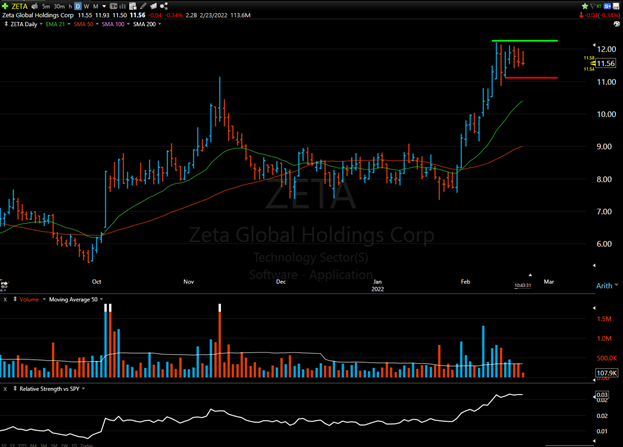This screenshot has height=447, width=623.
Task: Click the 10:43:31 time label on axis
Action: [522, 285]
